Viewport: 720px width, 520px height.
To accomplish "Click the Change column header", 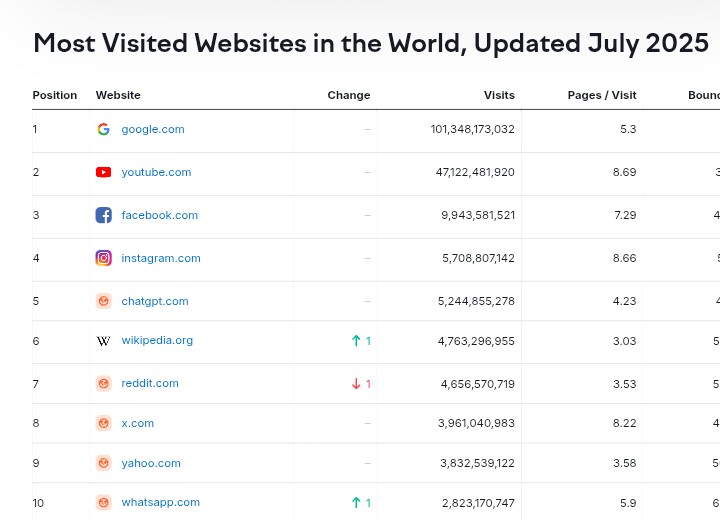I will pyautogui.click(x=349, y=95).
